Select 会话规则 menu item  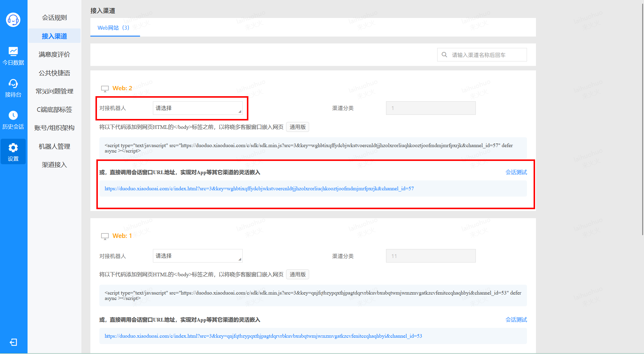[x=54, y=18]
